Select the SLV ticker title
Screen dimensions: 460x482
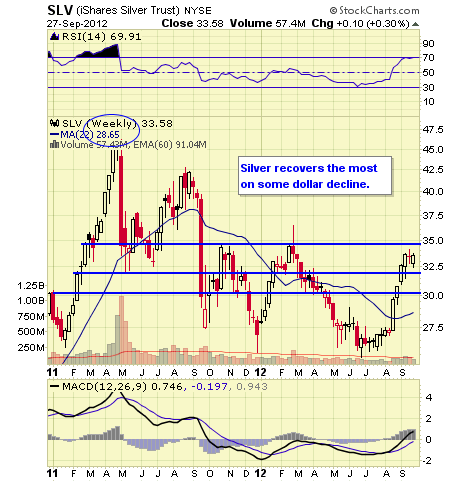tap(60, 10)
